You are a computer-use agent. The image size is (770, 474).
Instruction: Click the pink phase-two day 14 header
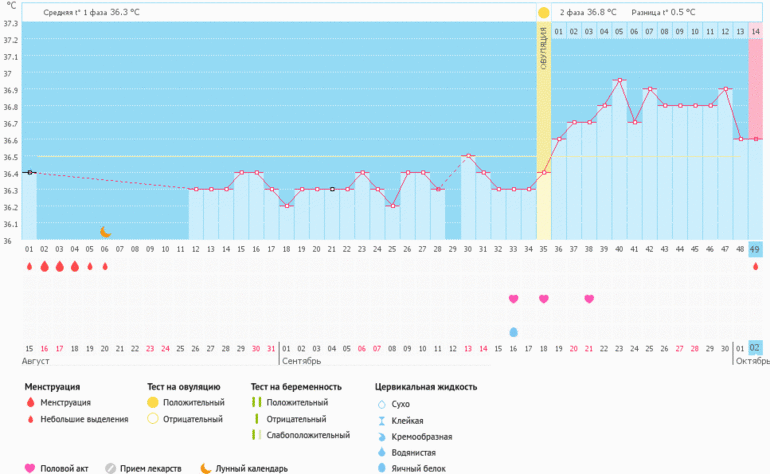755,32
